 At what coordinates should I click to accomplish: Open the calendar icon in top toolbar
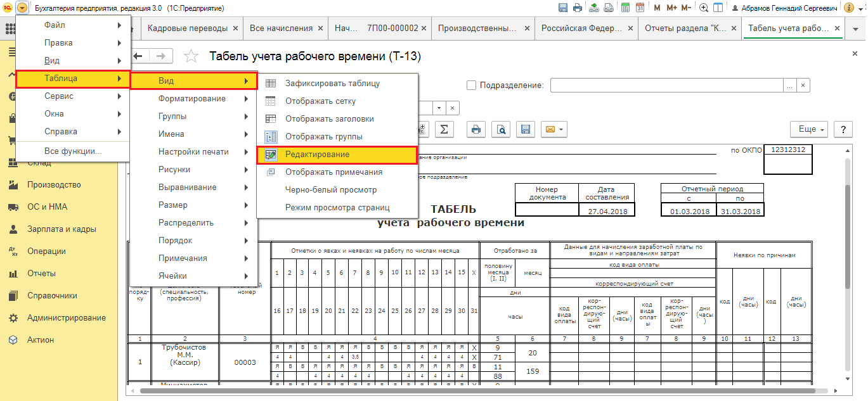640,8
